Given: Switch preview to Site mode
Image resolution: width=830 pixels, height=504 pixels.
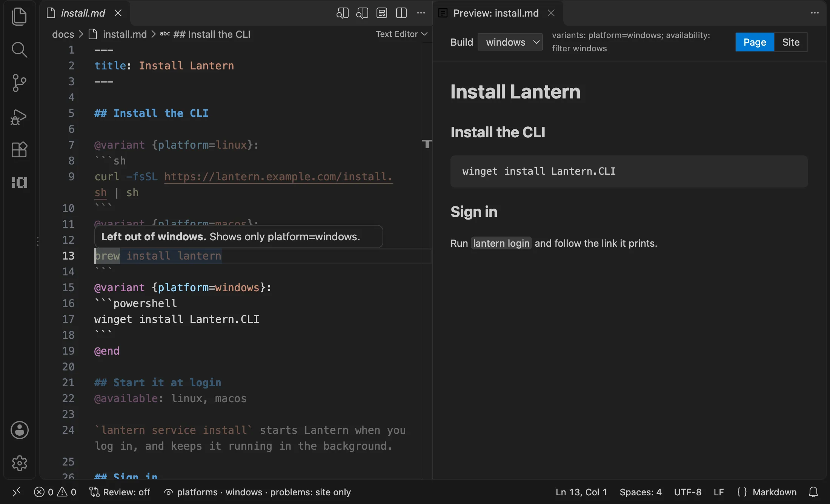Looking at the screenshot, I should [x=791, y=42].
